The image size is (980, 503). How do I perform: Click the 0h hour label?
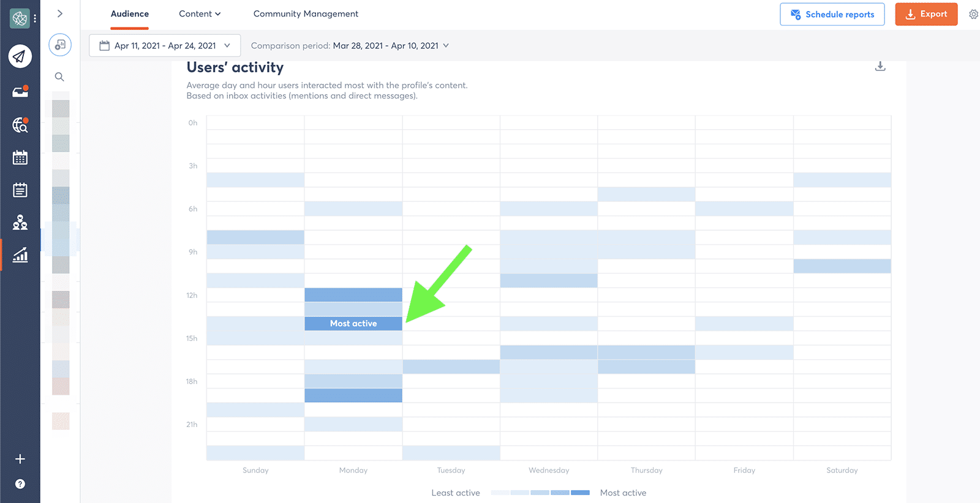(x=193, y=123)
